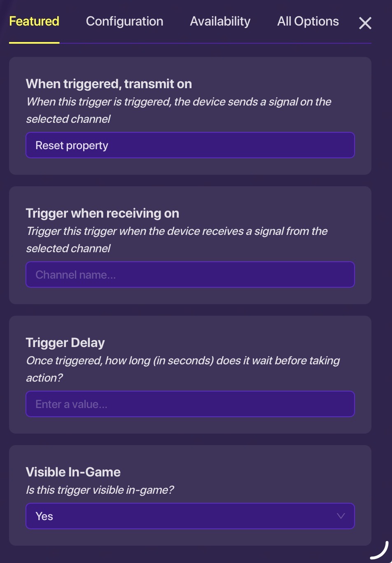The width and height of the screenshot is (392, 563).
Task: Click the Reset property text value
Action: point(71,145)
